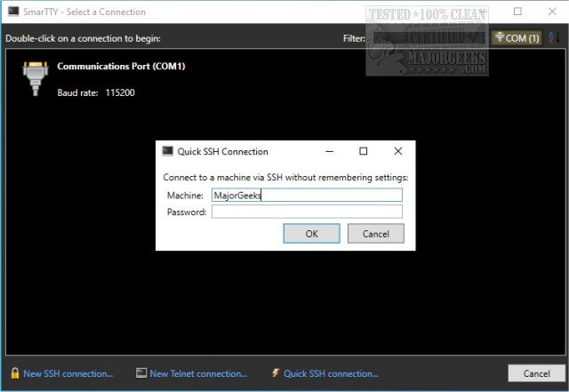The width and height of the screenshot is (569, 392).
Task: Click Cancel in the SmarTTY main window
Action: 536,373
